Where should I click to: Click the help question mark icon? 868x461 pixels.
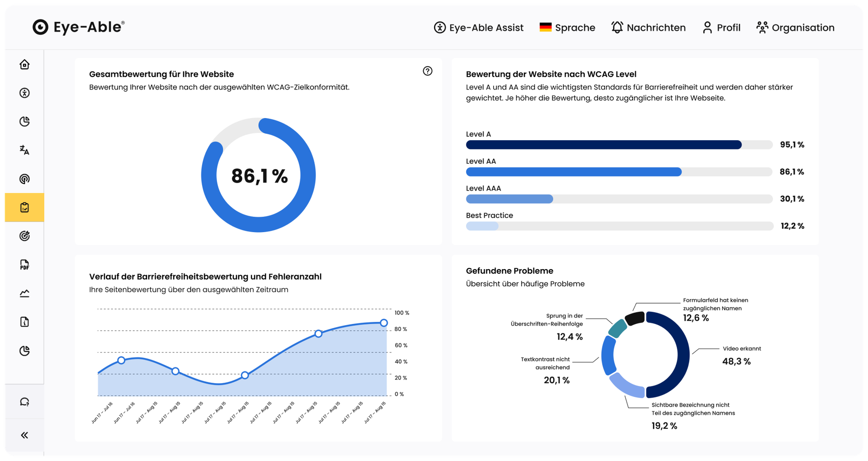pos(427,71)
